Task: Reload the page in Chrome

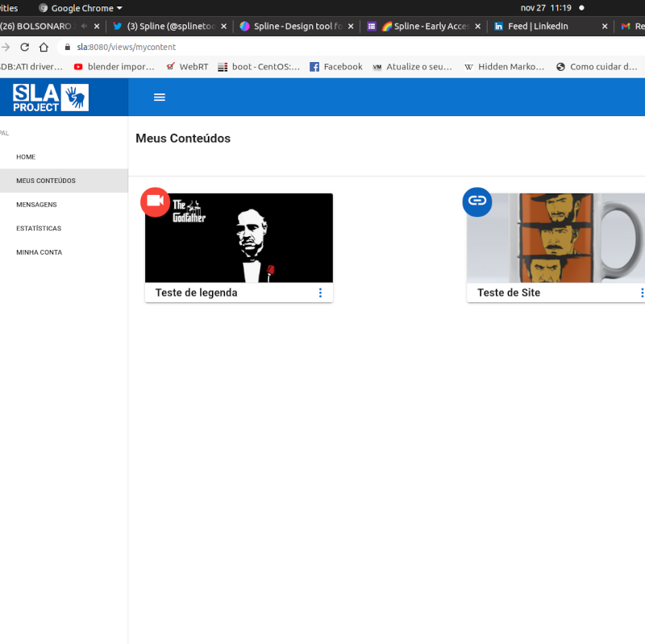Action: (24, 48)
